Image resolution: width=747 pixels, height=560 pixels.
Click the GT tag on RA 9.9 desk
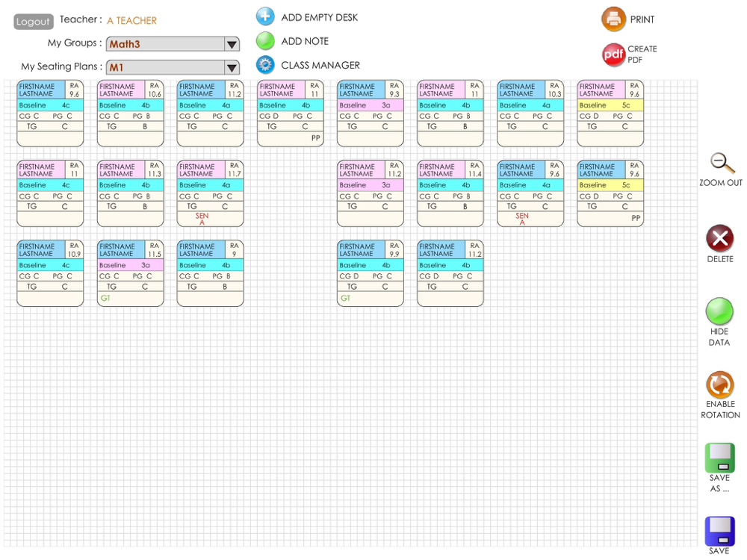pyautogui.click(x=345, y=298)
